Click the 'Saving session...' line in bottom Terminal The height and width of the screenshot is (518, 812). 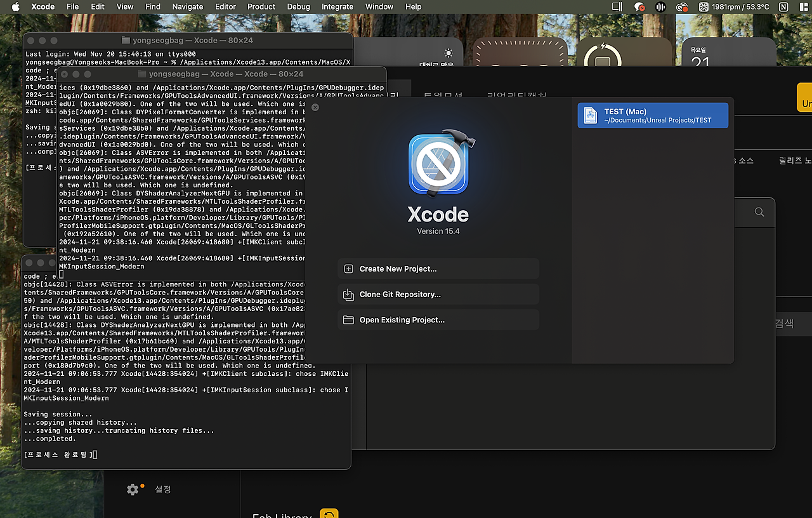(57, 415)
